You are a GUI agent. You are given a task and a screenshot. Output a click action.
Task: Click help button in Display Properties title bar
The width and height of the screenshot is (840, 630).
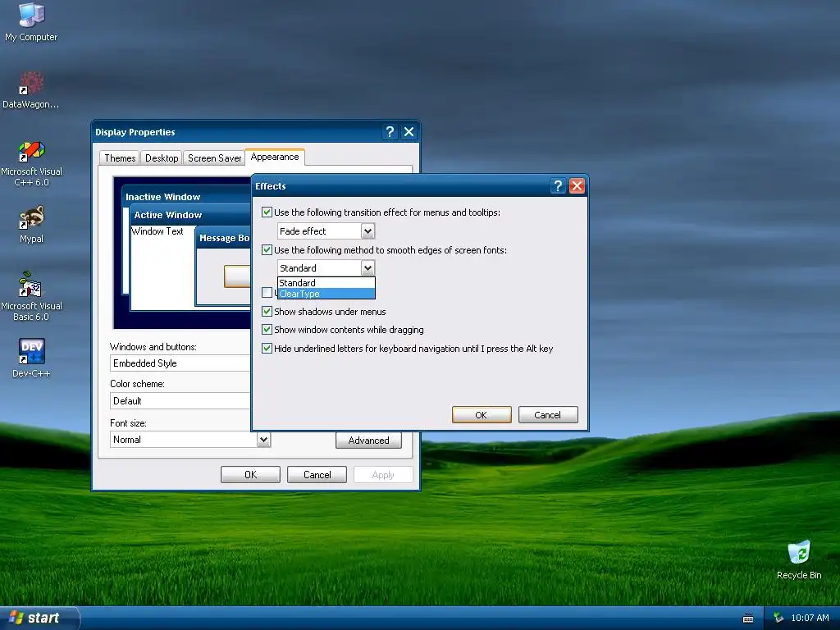coord(390,132)
